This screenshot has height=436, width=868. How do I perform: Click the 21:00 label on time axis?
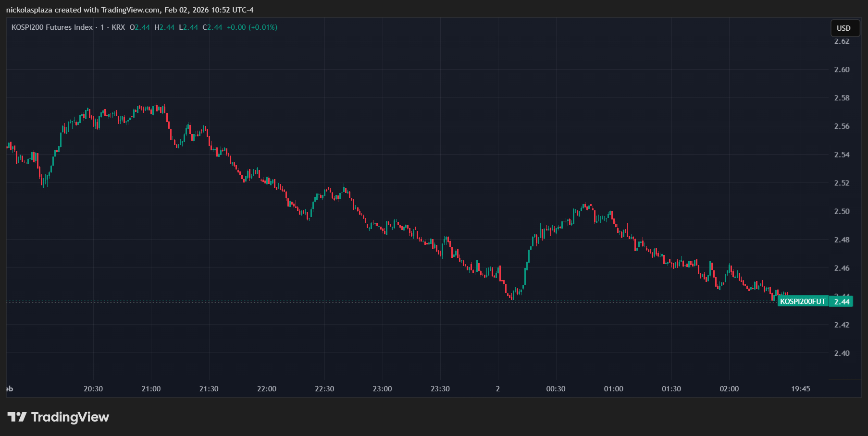(x=151, y=389)
